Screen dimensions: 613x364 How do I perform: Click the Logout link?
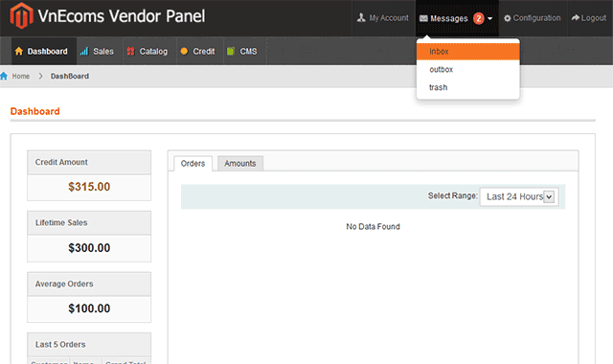tap(589, 18)
